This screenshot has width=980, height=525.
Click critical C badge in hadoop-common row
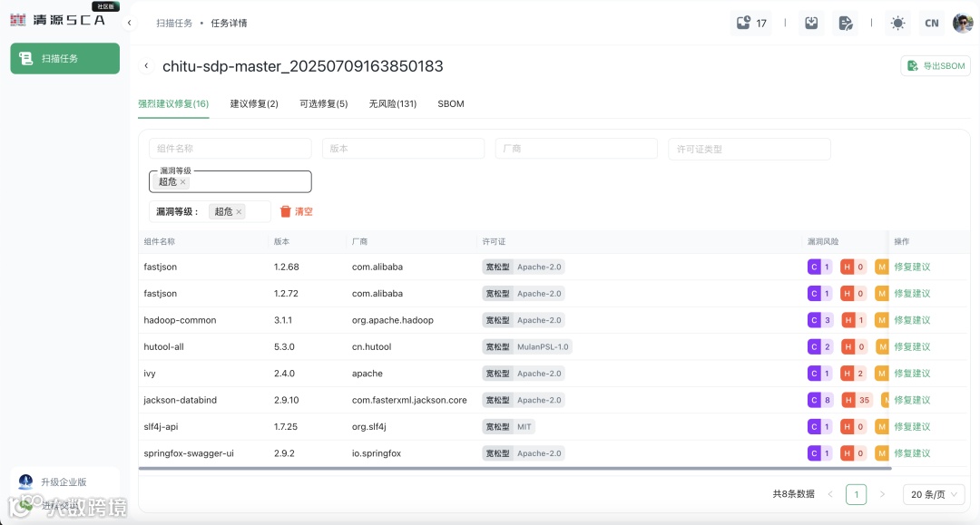[x=820, y=320]
